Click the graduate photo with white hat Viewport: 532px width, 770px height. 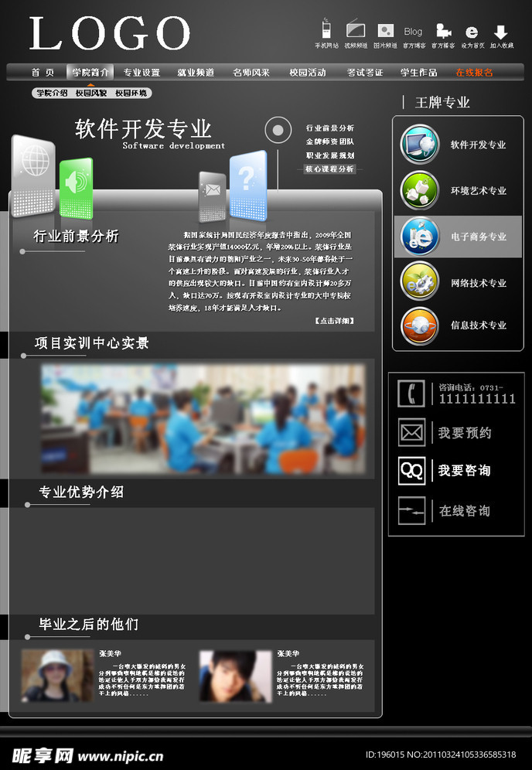click(57, 676)
